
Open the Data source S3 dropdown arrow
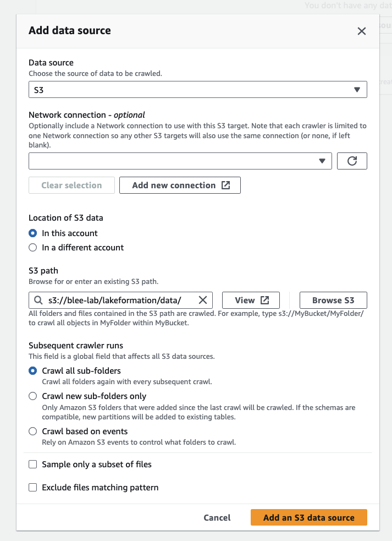pos(357,90)
